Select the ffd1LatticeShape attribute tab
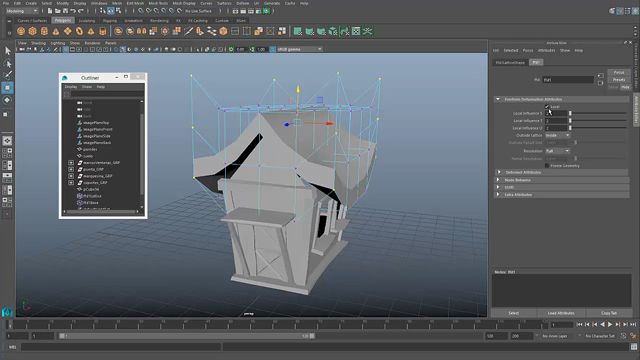640x360 pixels. 510,62
